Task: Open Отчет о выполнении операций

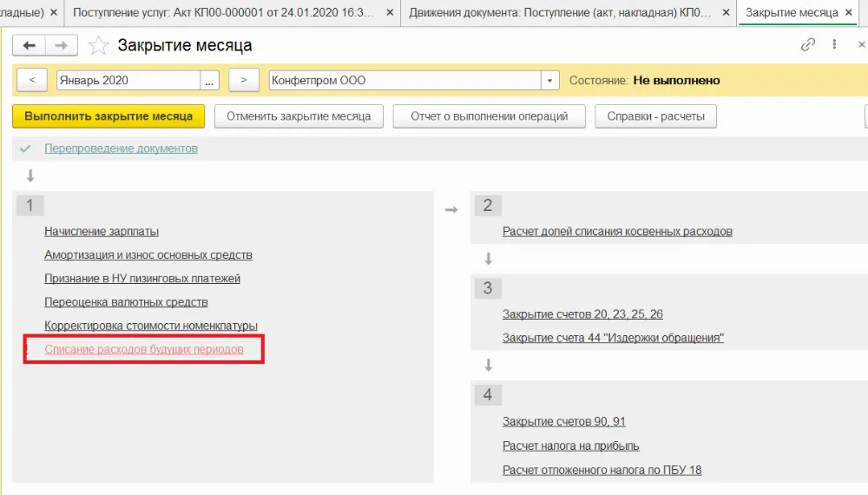Action: click(489, 116)
